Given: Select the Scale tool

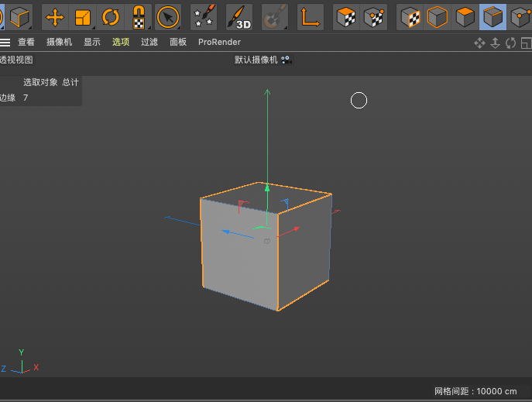Looking at the screenshot, I should pos(82,17).
